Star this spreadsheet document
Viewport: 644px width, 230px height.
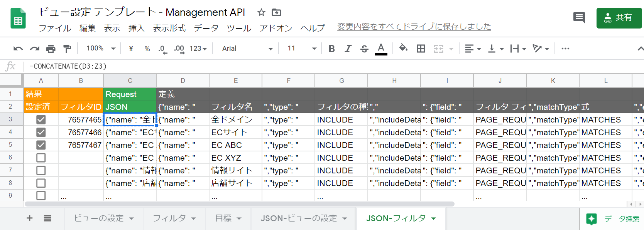261,12
